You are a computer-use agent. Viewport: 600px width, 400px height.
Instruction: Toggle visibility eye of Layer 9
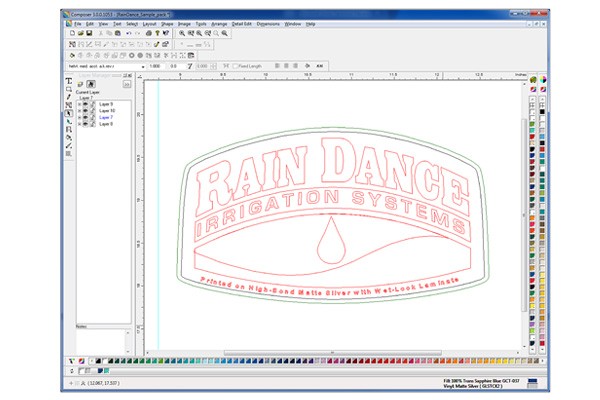(86, 104)
